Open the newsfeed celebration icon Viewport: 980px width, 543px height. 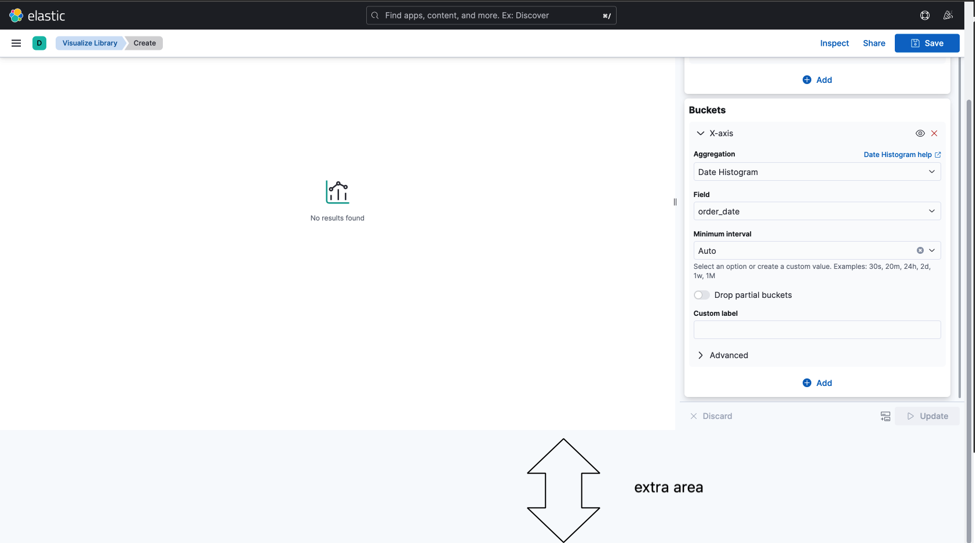point(948,16)
